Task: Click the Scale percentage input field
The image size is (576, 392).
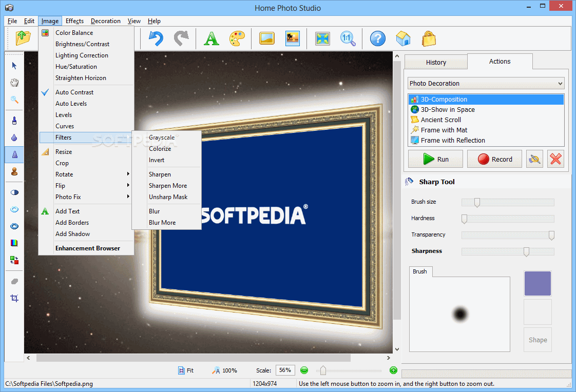Action: pyautogui.click(x=285, y=370)
